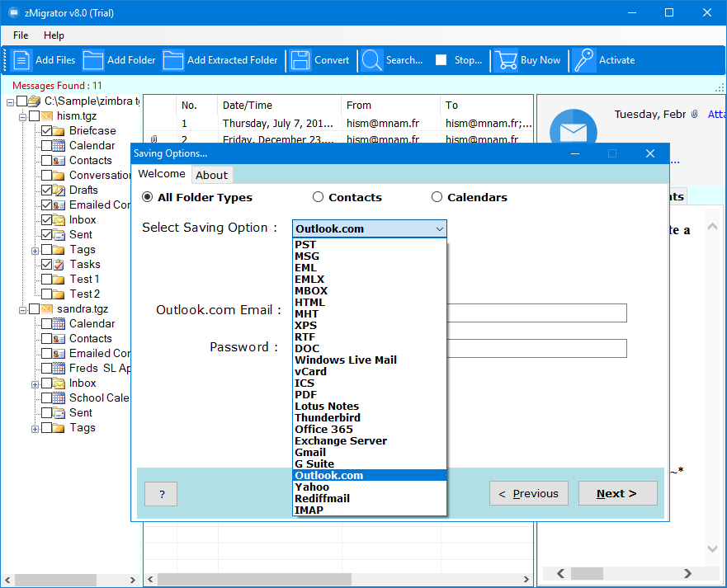Select IMAP in the dropdown list

(x=370, y=510)
